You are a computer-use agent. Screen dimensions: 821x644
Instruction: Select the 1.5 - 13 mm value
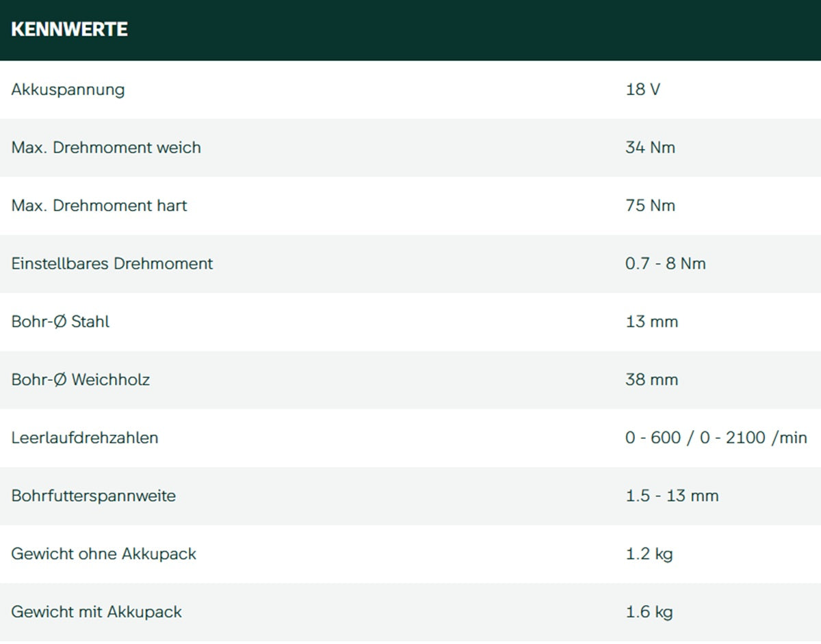coord(672,496)
